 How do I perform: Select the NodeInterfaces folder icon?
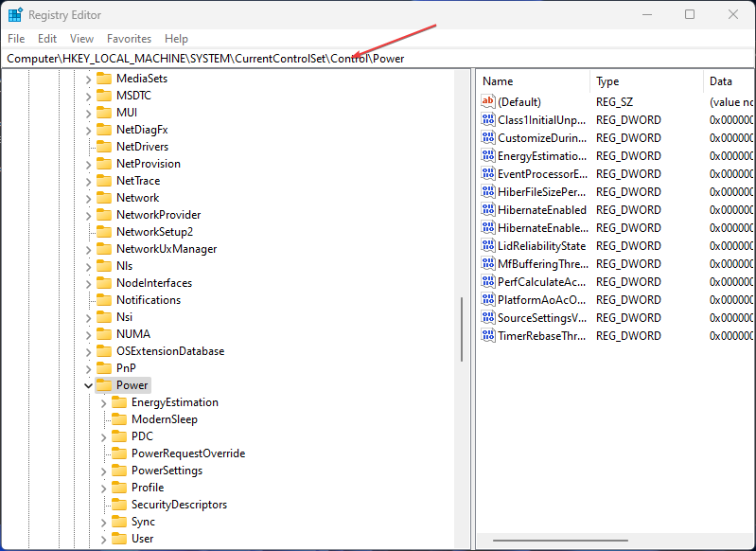coord(104,283)
